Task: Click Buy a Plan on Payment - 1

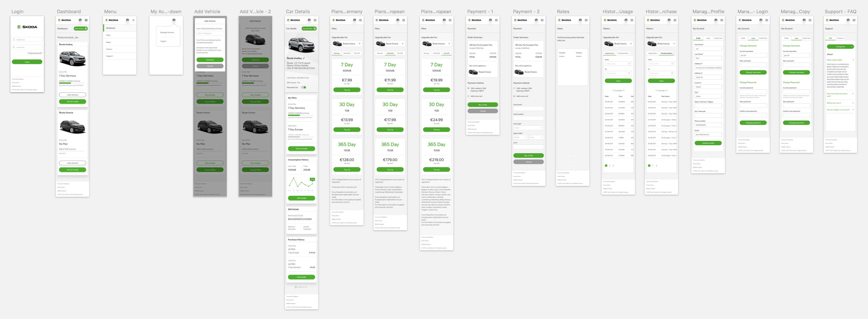Action: coord(483,105)
